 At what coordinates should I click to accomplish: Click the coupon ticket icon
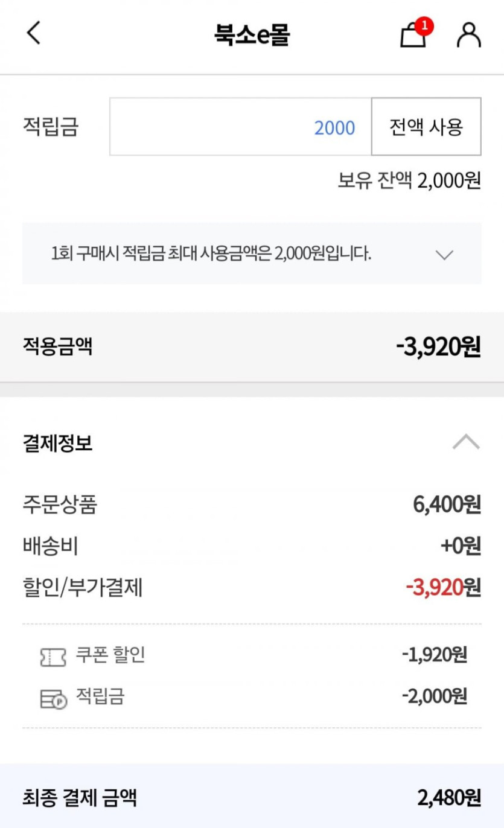pyautogui.click(x=53, y=657)
